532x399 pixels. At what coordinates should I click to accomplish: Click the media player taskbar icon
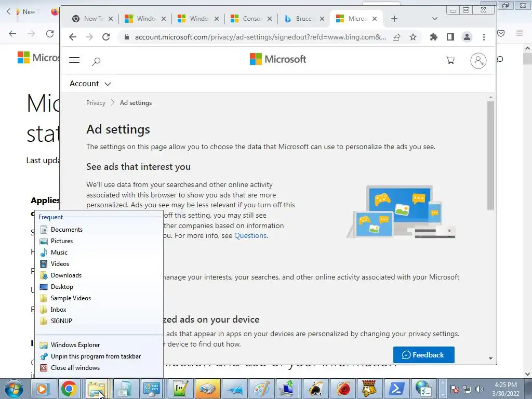coord(42,389)
